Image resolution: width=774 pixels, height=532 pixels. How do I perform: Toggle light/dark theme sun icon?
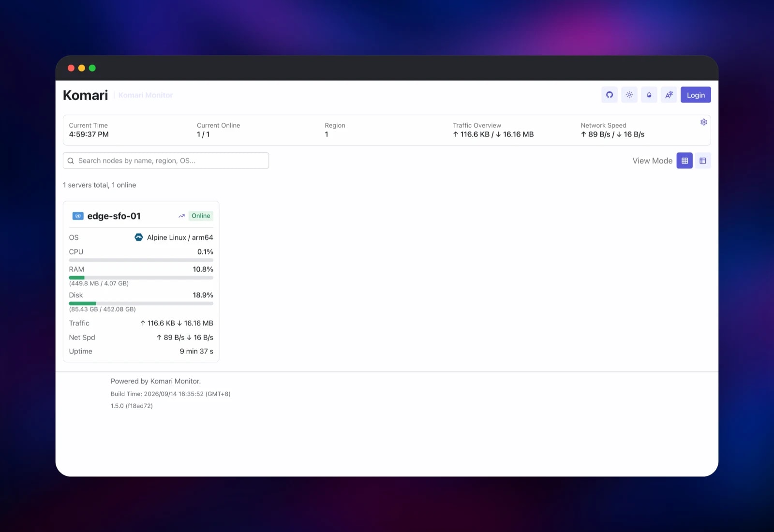point(629,95)
